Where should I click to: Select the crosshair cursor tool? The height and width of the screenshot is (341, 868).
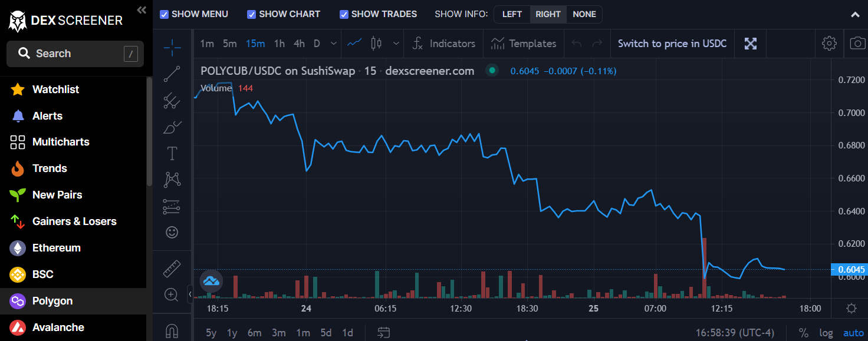click(x=172, y=47)
